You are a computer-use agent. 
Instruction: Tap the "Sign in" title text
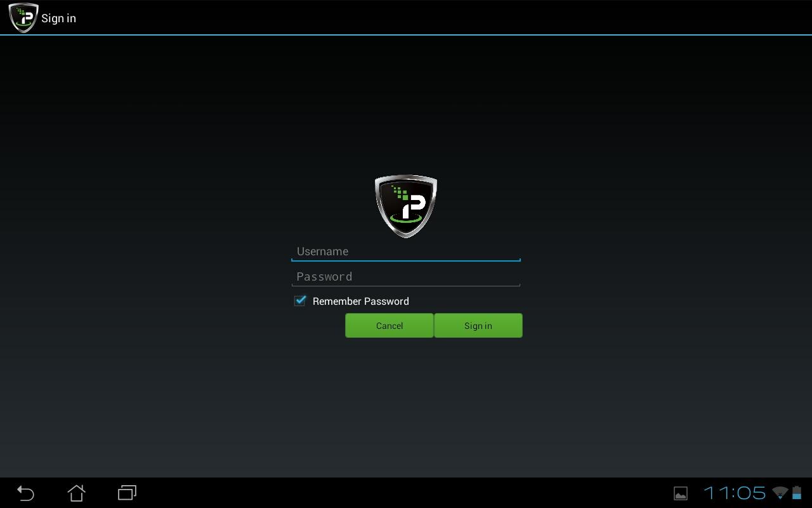(58, 18)
